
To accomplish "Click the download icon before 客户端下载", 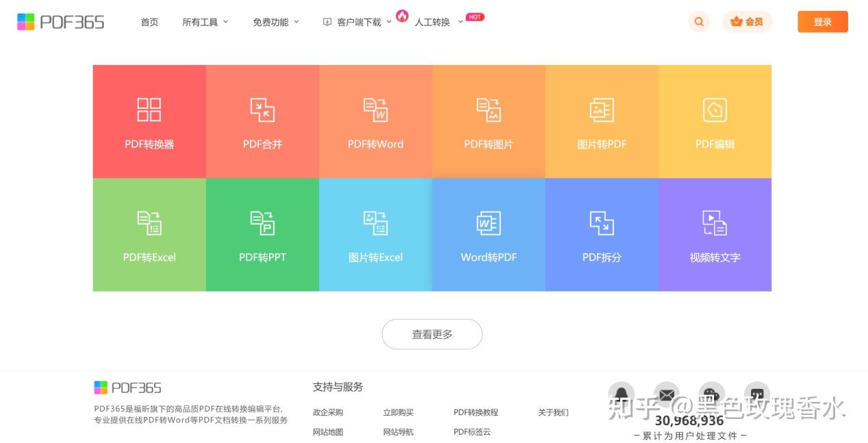I will [x=327, y=22].
